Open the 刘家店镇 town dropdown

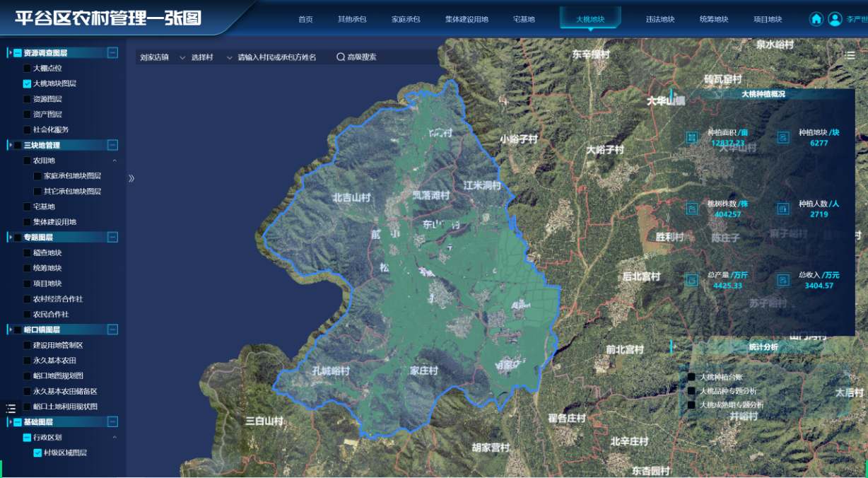point(163,57)
